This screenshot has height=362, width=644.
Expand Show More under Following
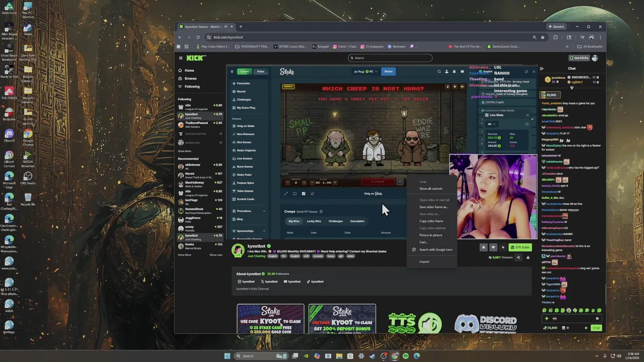184,151
